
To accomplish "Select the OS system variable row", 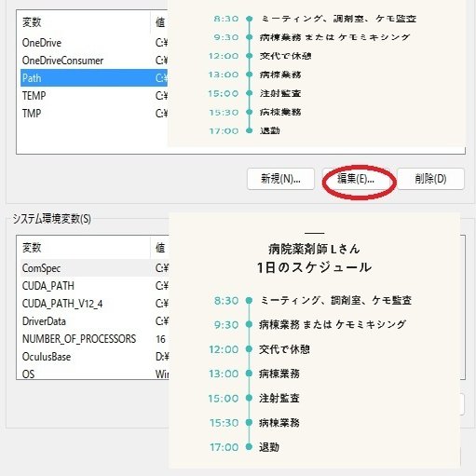I will (x=95, y=374).
